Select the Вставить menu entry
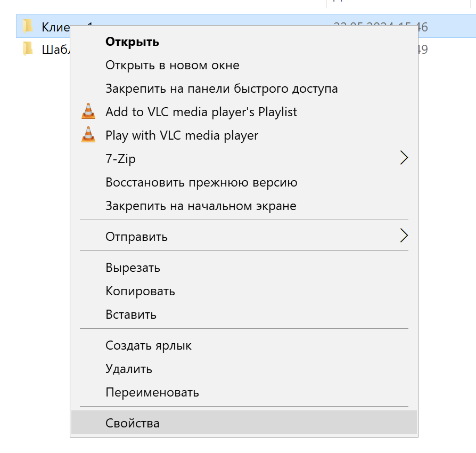 coord(131,314)
